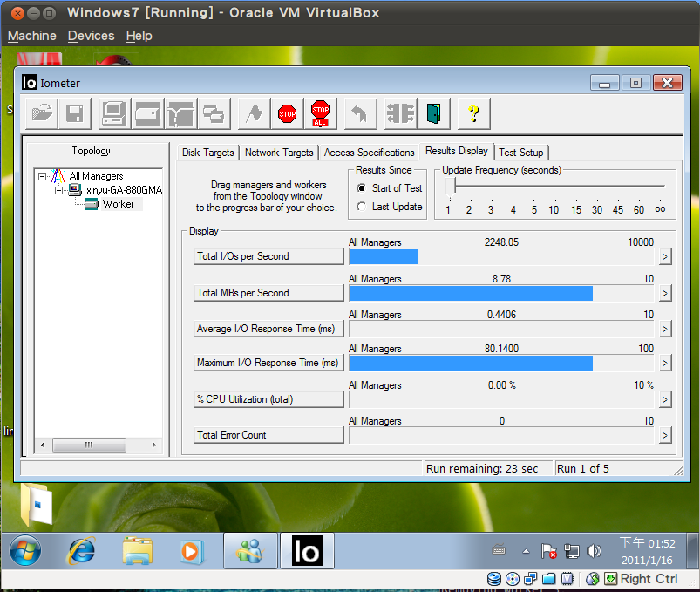
Task: Open Test Setup tab
Action: [x=521, y=153]
